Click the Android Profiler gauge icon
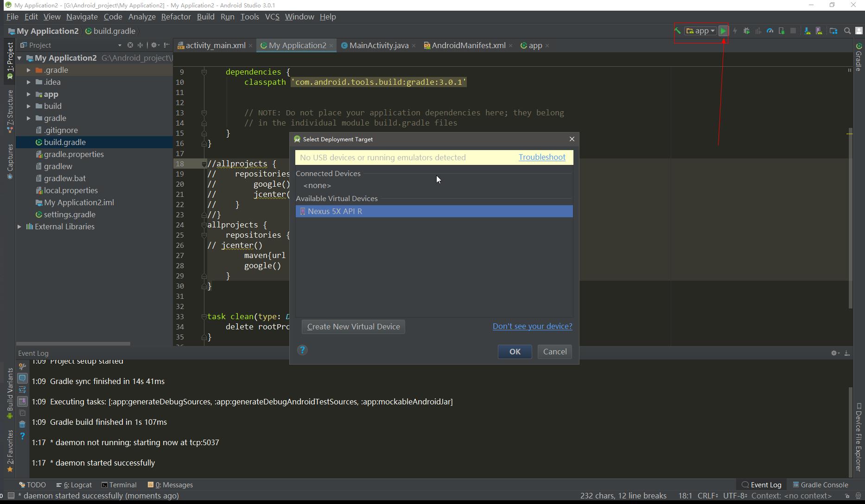 pos(770,31)
